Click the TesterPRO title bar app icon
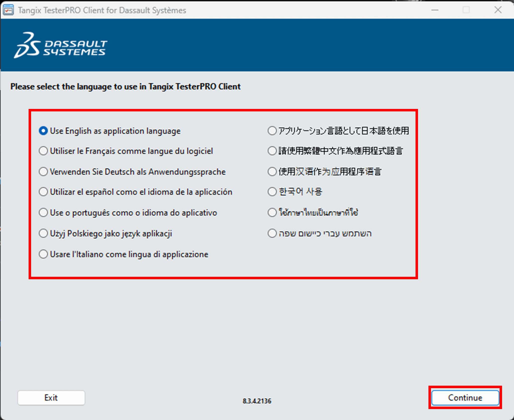The height and width of the screenshot is (420, 514). 8,10
